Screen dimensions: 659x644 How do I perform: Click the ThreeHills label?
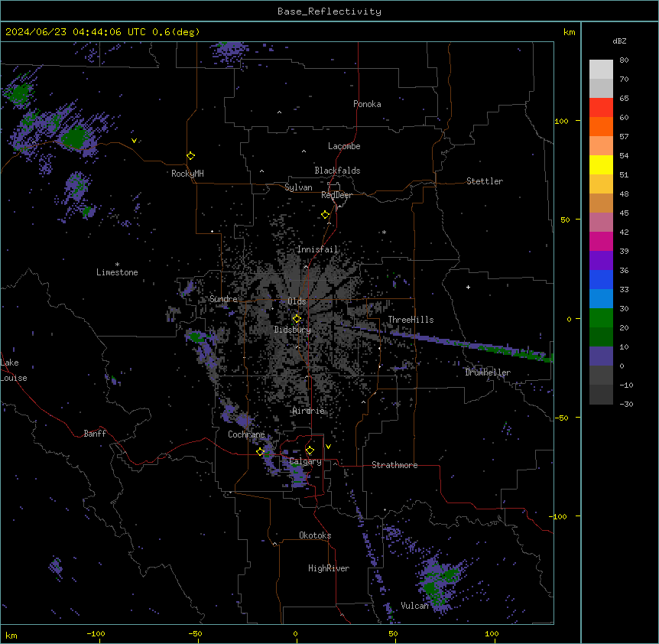(411, 320)
